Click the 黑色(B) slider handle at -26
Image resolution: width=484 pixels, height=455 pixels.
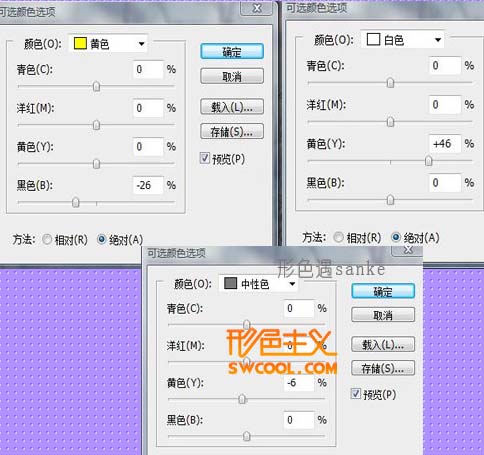point(76,202)
